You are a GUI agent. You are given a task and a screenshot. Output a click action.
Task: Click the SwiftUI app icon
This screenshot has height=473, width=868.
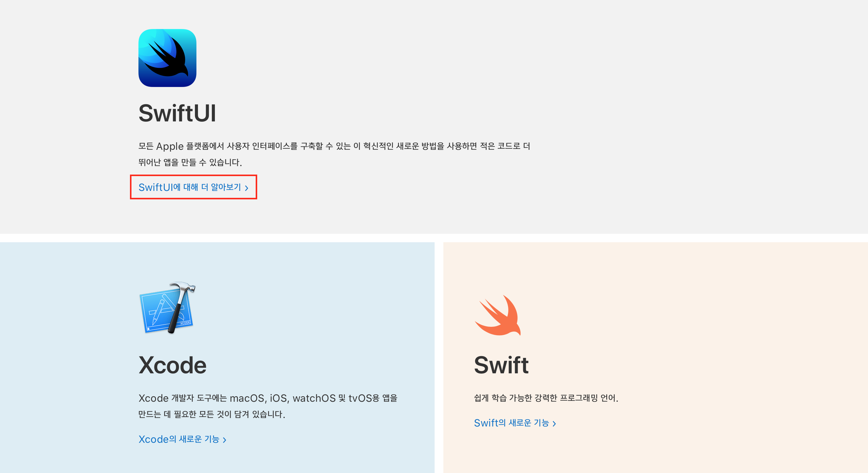[x=167, y=58]
